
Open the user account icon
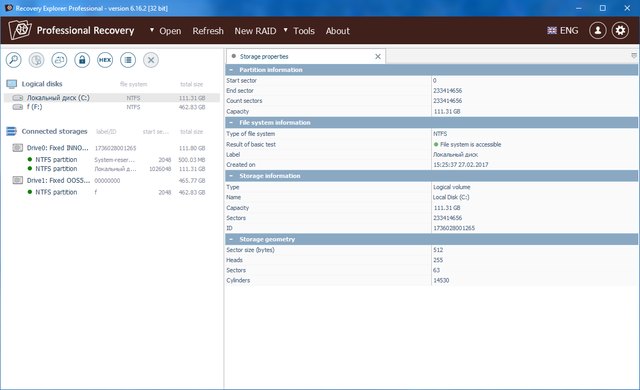[598, 31]
